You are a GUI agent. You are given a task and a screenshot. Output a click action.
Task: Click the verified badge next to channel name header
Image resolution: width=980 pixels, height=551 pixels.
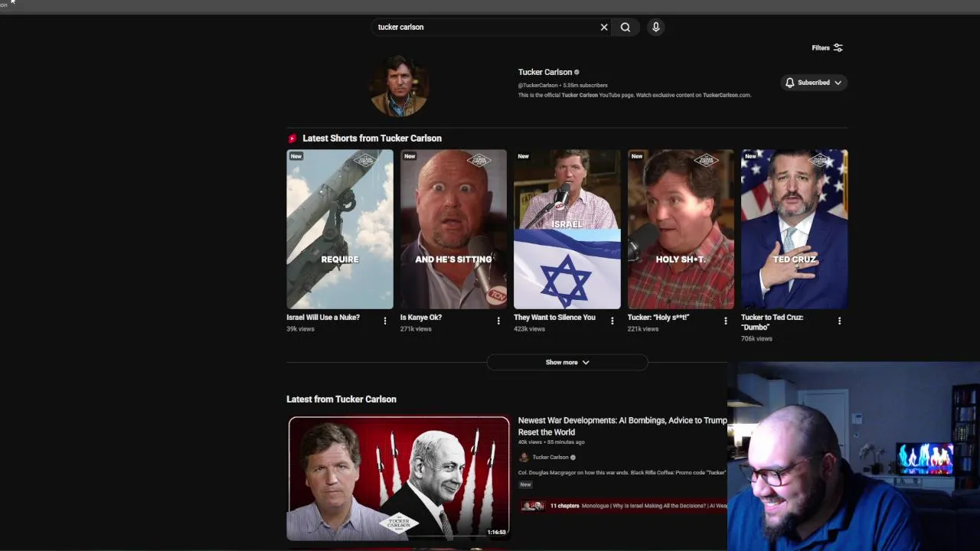click(577, 73)
